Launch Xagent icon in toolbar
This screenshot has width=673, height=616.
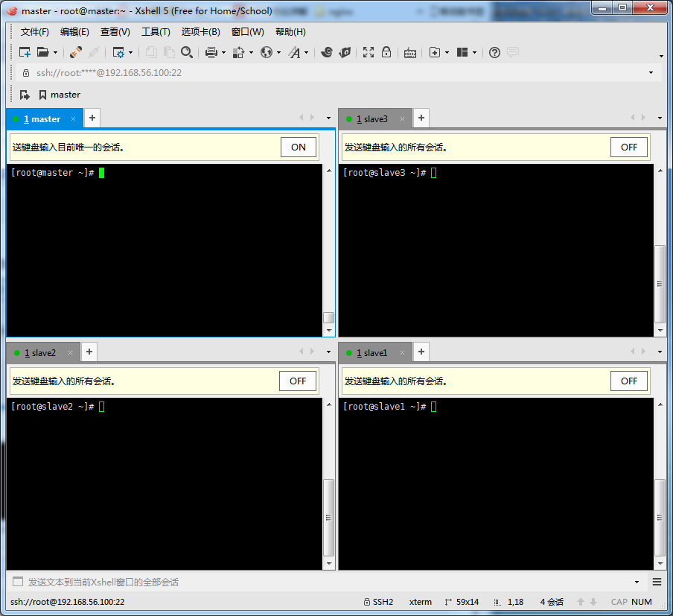click(345, 52)
